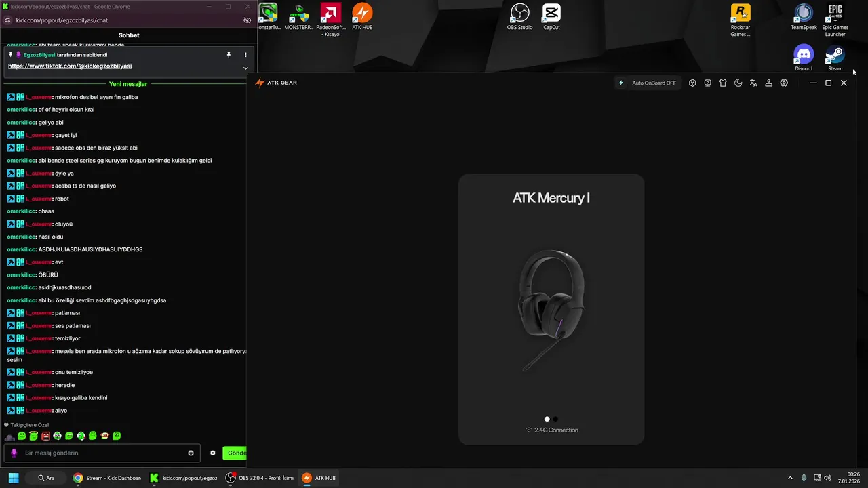Select the first device page dot

(x=547, y=419)
